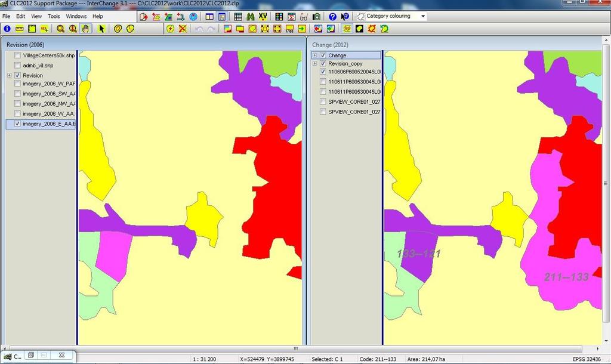Viewport: 611px width, 364px height.
Task: Uncheck imagery_2006_E_AA layer checkbox
Action: pyautogui.click(x=17, y=124)
